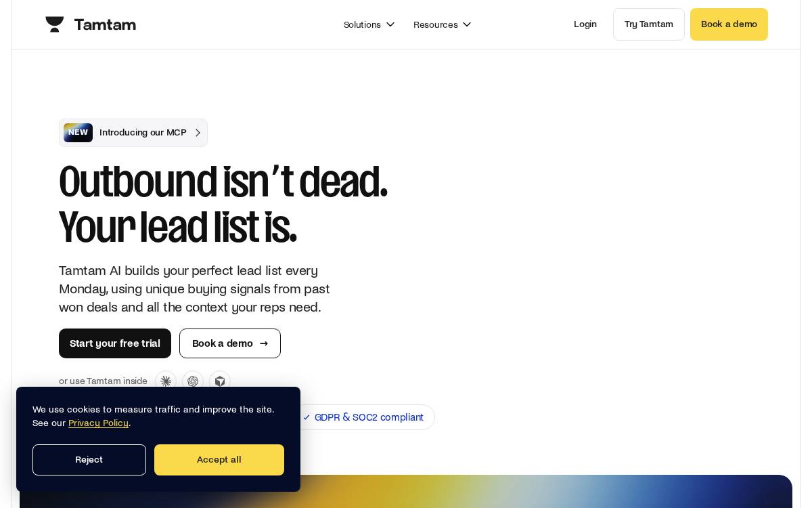Click the chevron next to Solutions
Image resolution: width=812 pixels, height=508 pixels.
click(x=390, y=24)
